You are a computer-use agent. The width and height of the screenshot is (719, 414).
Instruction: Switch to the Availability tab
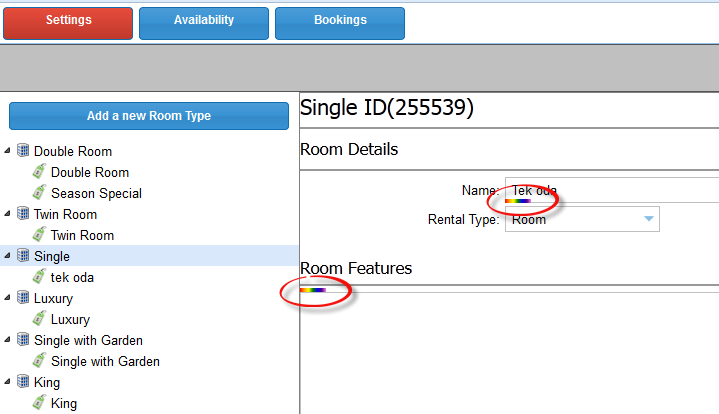(x=203, y=22)
